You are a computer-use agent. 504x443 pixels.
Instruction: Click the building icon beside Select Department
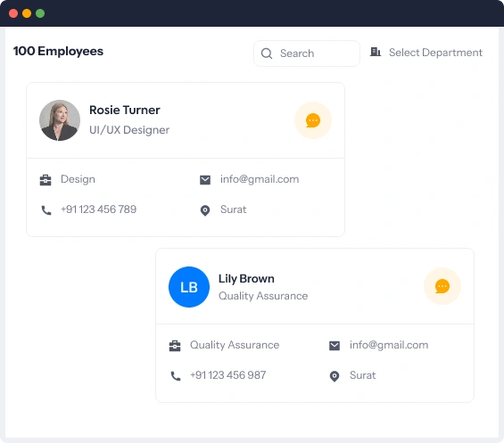[376, 52]
